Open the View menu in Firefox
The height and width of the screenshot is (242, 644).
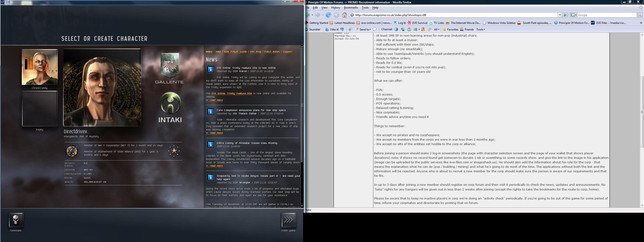click(x=325, y=8)
